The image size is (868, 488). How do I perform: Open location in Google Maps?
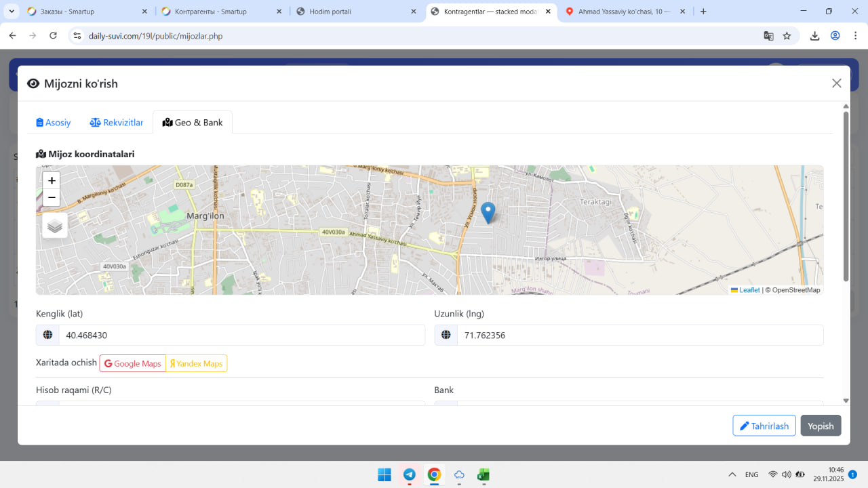pos(133,364)
